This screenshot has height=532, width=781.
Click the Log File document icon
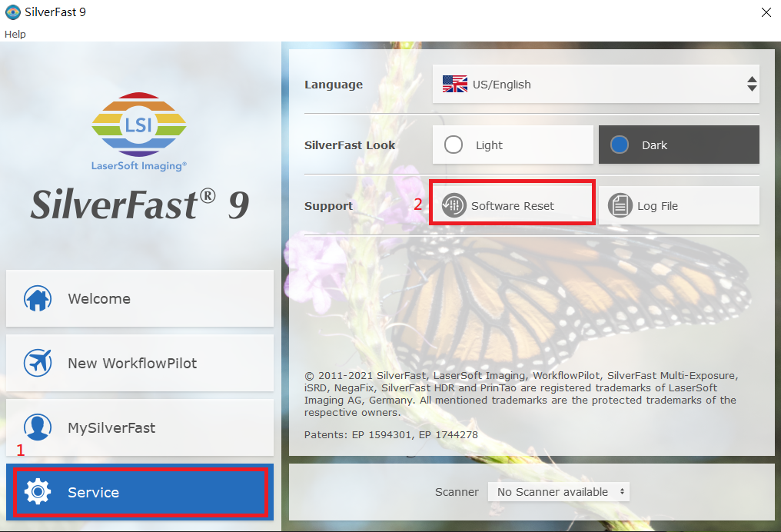(x=620, y=206)
